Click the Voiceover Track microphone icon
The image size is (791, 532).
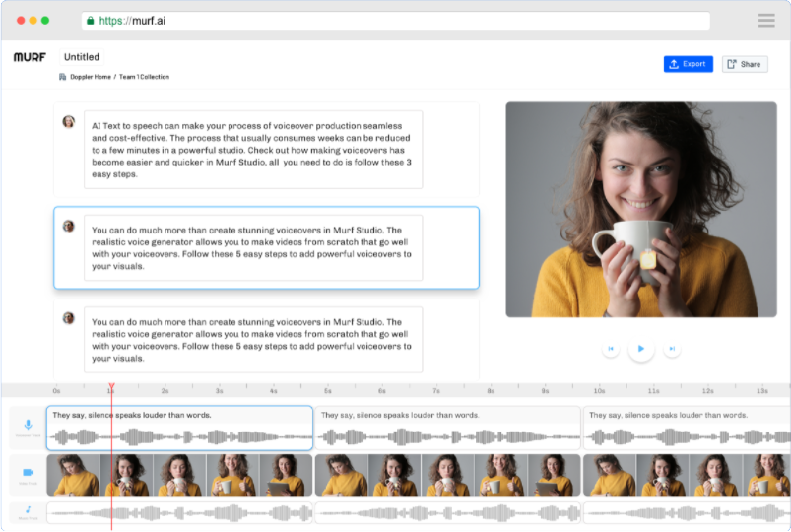point(26,427)
